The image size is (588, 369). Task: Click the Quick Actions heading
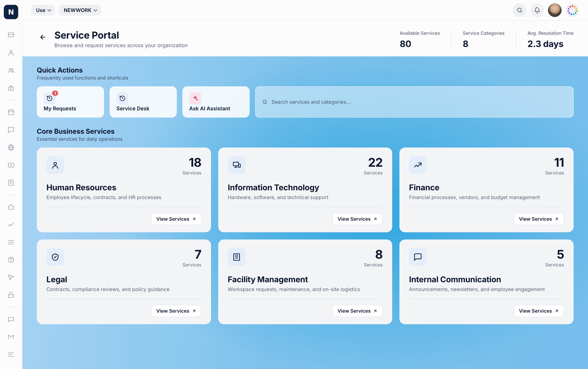60,70
